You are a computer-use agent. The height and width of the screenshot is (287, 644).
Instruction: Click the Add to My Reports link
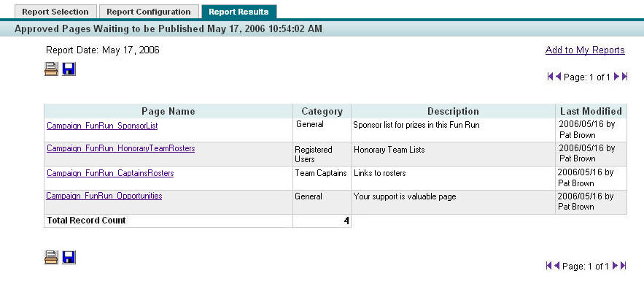tap(585, 50)
